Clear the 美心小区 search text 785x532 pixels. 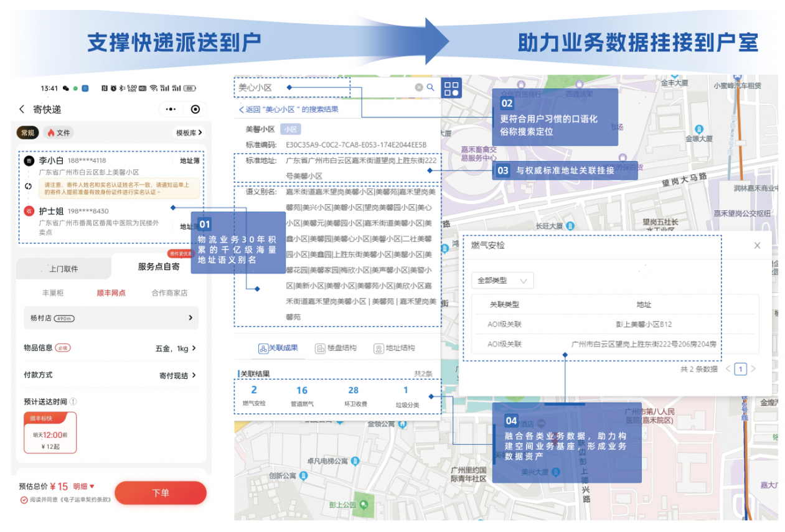point(419,88)
